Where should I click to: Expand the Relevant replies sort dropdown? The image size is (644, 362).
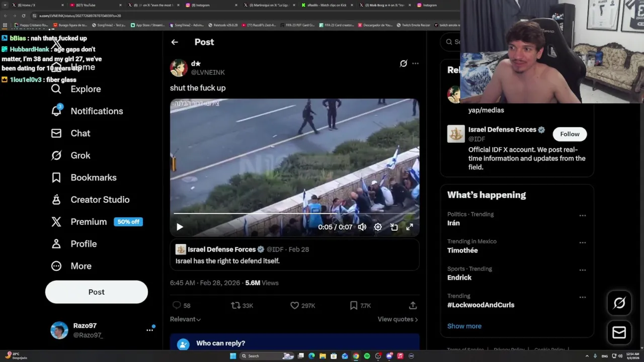coord(185,319)
